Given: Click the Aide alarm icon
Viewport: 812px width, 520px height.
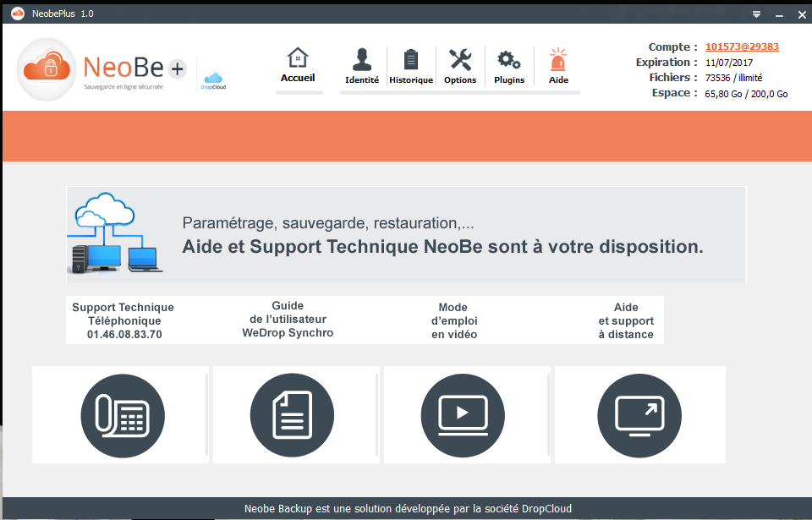Looking at the screenshot, I should [x=558, y=60].
